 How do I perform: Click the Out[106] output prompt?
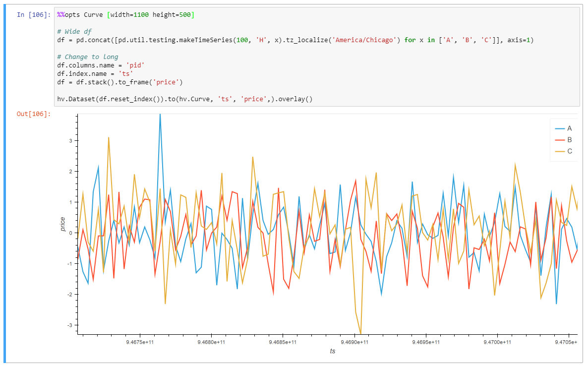pos(33,114)
